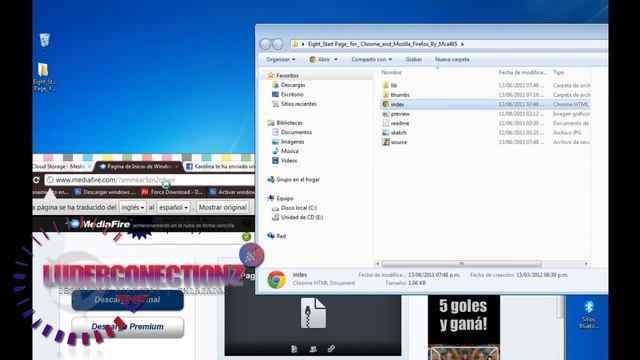Open the Documentos library

296,132
